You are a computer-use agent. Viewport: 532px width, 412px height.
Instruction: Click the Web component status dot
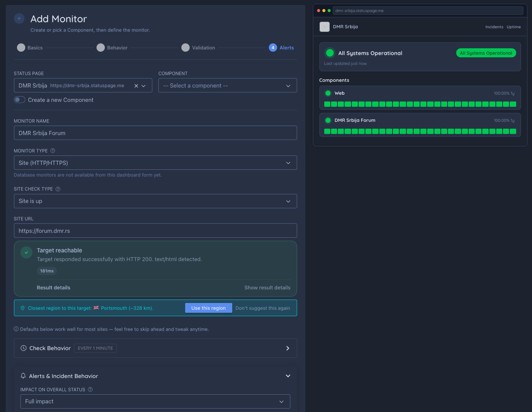pyautogui.click(x=328, y=93)
